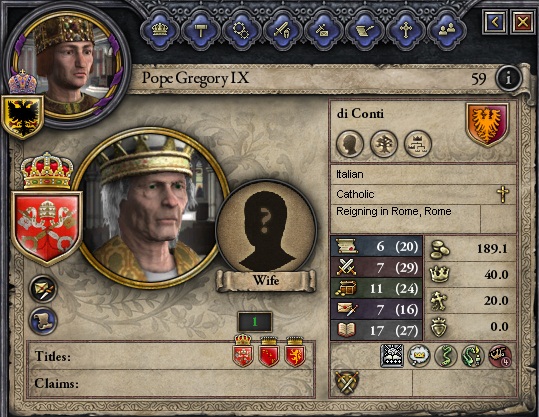Screen dimensions: 539x417
Task: Open the realm crown tab icon
Action: pos(160,30)
